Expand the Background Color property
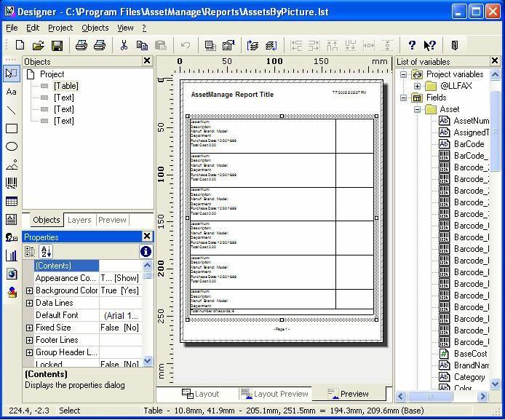 pyautogui.click(x=29, y=290)
